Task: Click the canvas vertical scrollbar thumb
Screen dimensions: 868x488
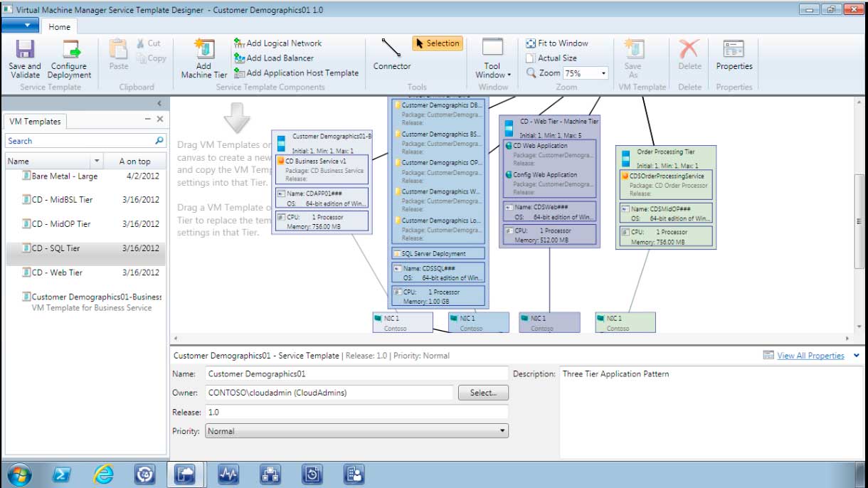Action: pos(859,221)
